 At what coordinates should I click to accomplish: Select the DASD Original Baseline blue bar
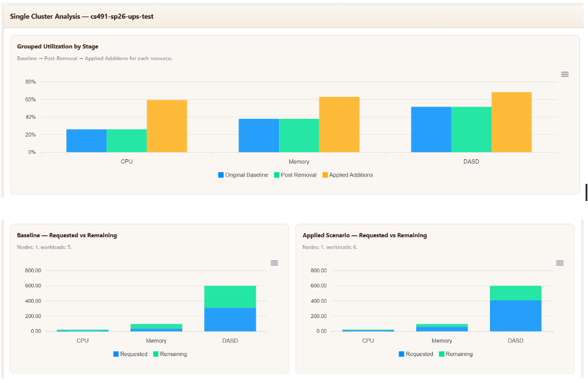click(431, 129)
